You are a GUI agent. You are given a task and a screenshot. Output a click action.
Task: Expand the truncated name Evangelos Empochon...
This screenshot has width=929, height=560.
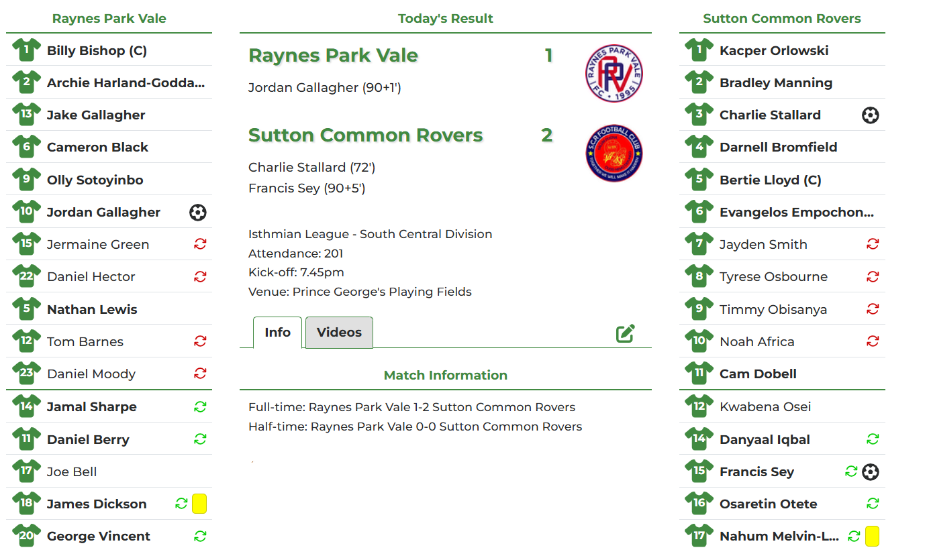796,212
